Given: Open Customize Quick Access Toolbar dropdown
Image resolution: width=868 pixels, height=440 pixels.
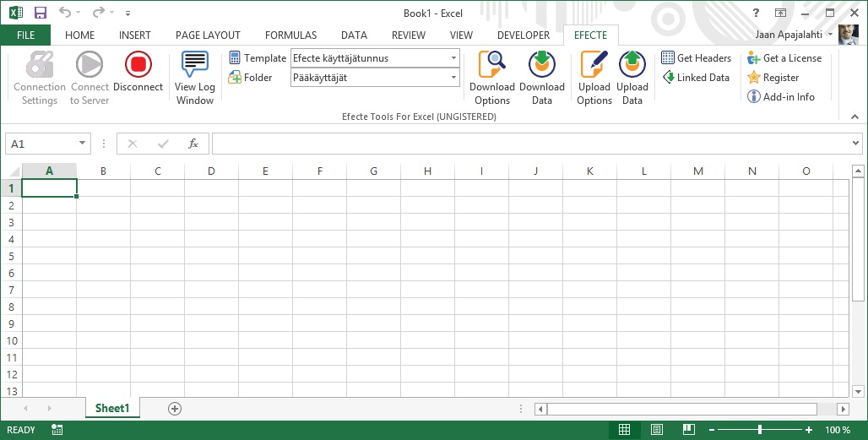Looking at the screenshot, I should [x=127, y=13].
